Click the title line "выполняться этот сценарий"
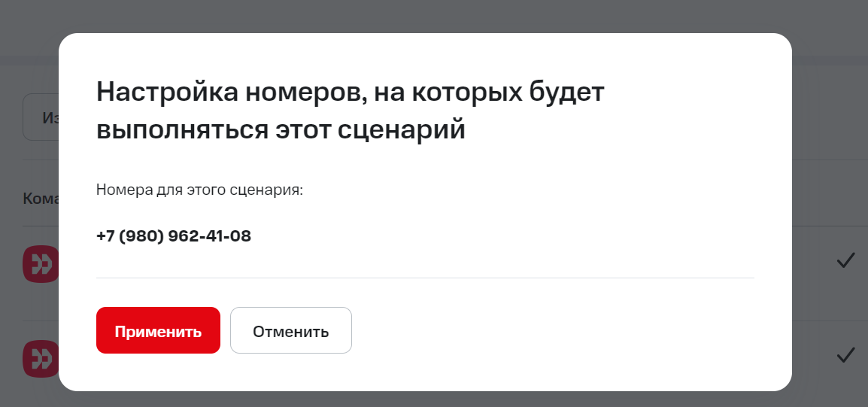 coord(281,129)
